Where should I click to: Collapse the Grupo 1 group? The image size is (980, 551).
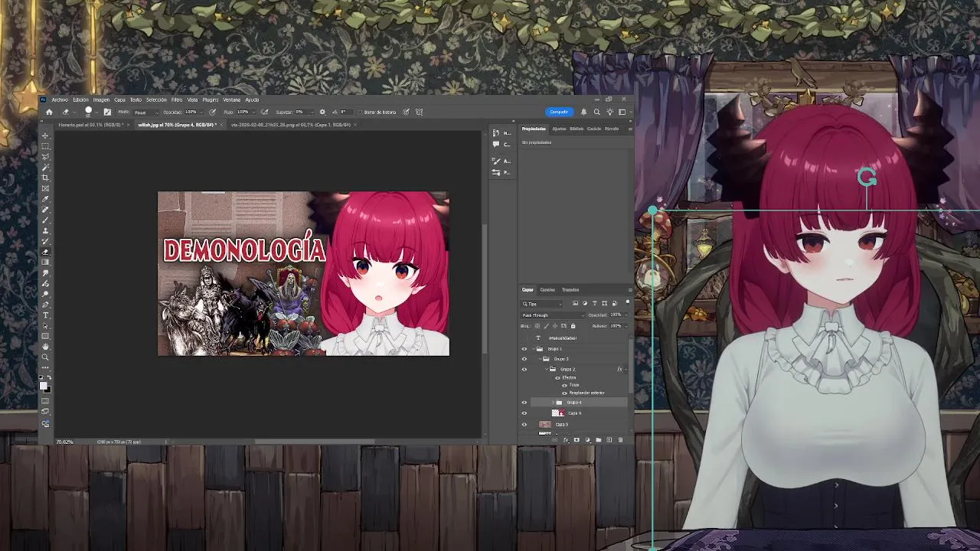tap(534, 349)
